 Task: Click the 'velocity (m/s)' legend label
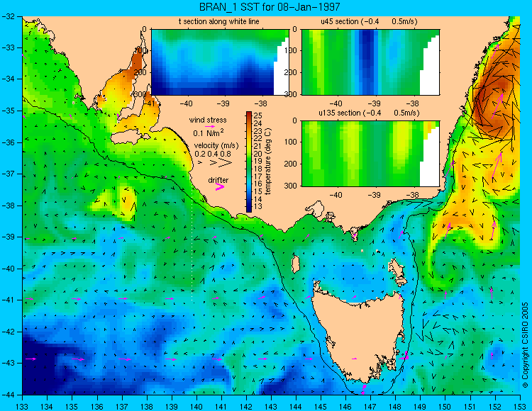point(216,146)
